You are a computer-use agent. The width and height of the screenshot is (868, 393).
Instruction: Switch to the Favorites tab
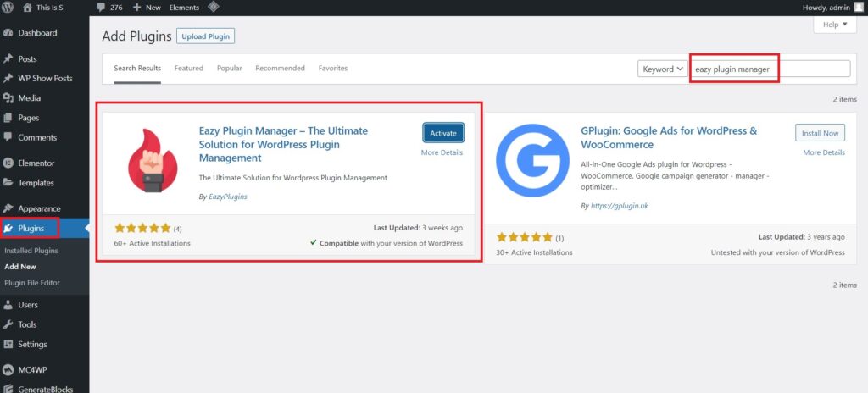(332, 68)
